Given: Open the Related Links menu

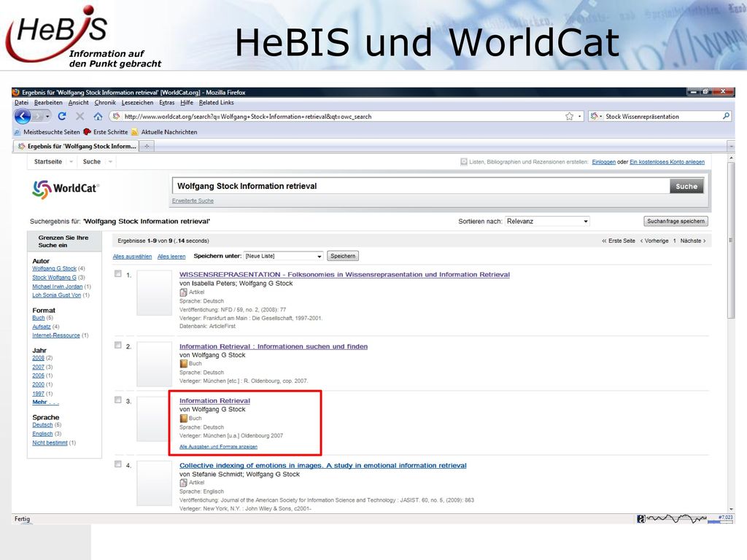Looking at the screenshot, I should (x=216, y=102).
